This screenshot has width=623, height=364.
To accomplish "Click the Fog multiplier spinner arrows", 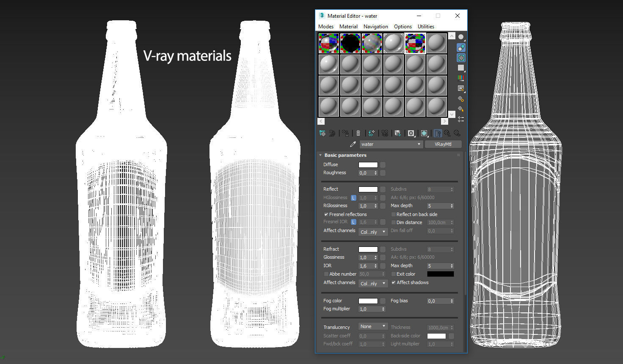I will click(x=383, y=309).
